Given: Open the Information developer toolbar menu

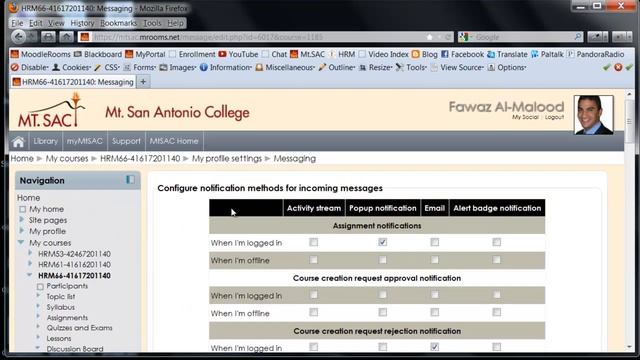Looking at the screenshot, I should click(x=225, y=67).
